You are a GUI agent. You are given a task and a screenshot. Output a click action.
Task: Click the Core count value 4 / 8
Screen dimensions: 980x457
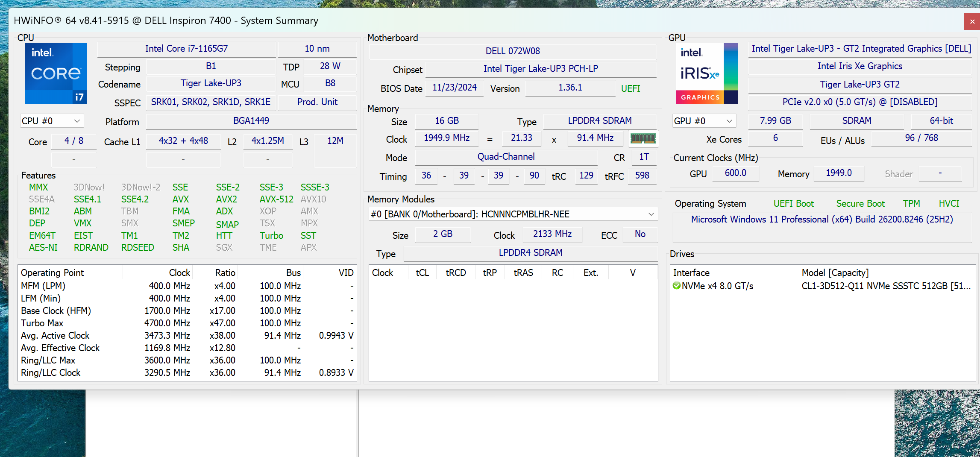[x=74, y=141]
